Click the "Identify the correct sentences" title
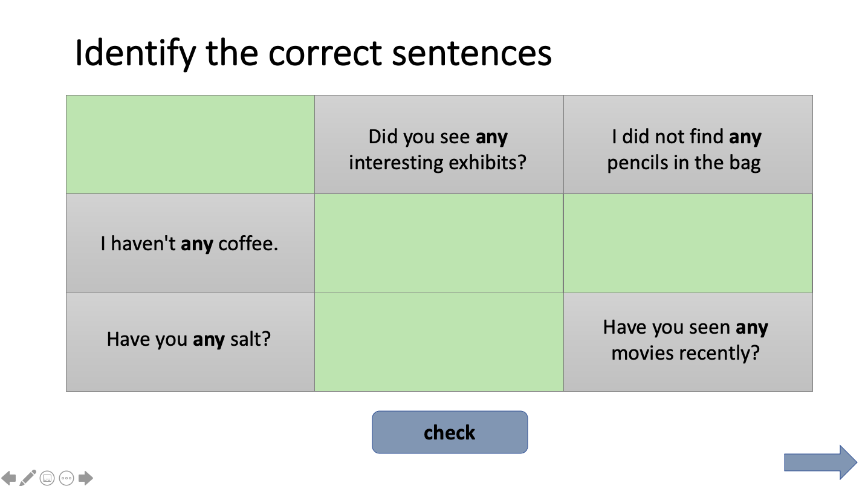The height and width of the screenshot is (486, 868). click(x=313, y=53)
